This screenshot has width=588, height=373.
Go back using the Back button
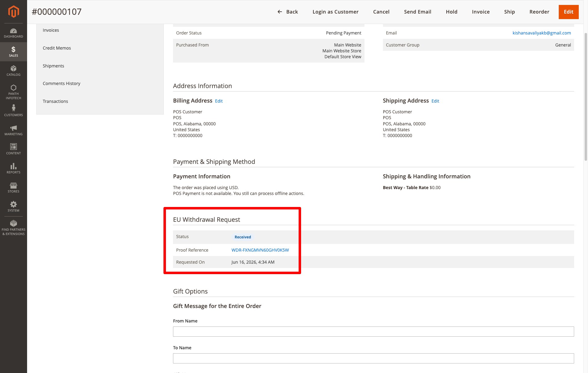[288, 12]
